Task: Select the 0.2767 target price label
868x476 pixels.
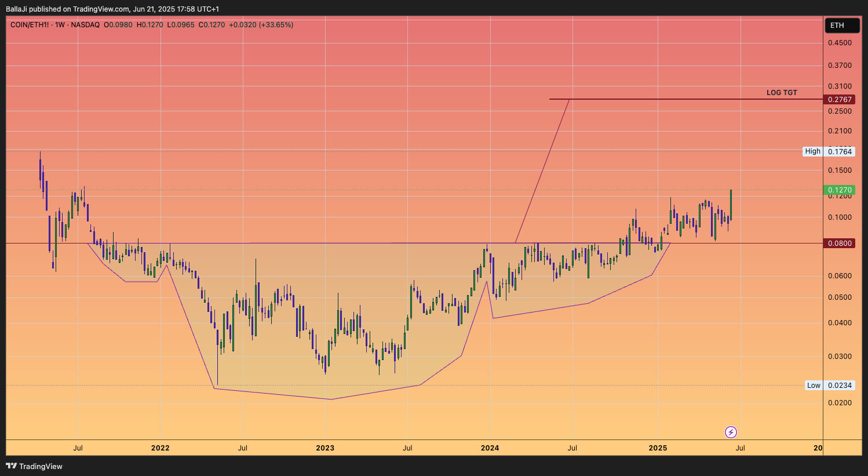Action: (x=840, y=100)
